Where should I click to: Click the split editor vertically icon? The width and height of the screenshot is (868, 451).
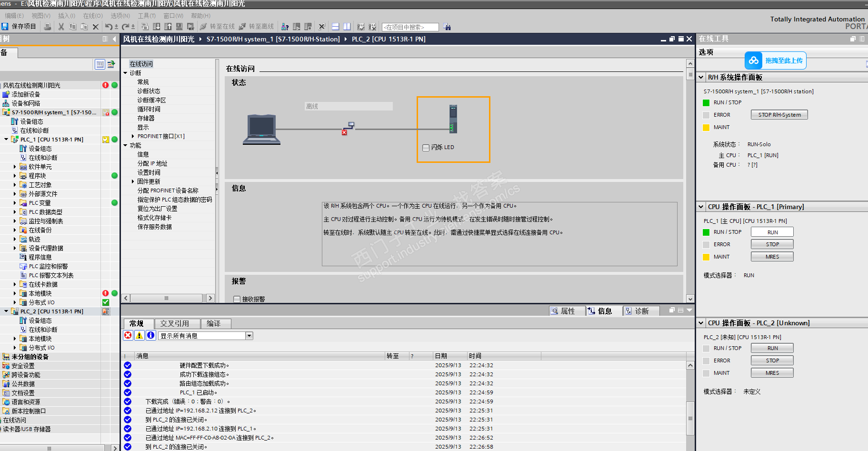pyautogui.click(x=347, y=27)
